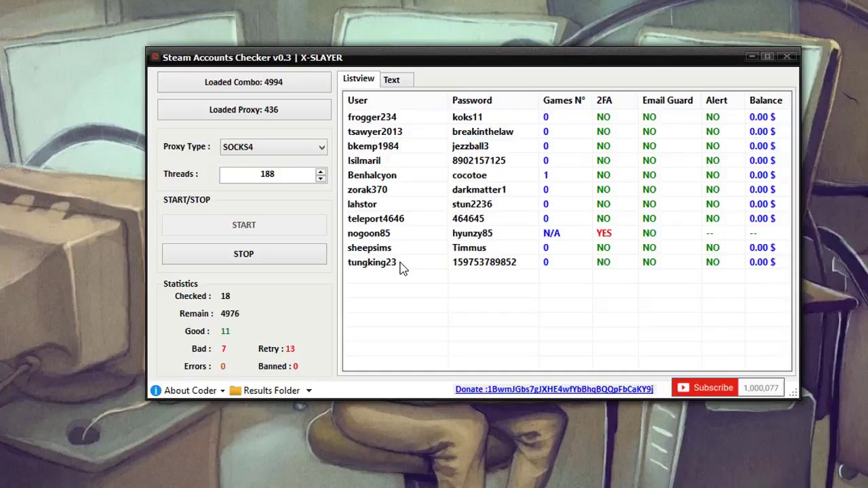Click the password cell darkmatter1
This screenshot has width=868, height=488.
479,190
